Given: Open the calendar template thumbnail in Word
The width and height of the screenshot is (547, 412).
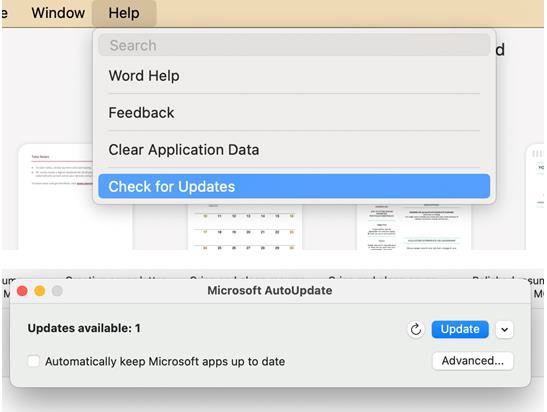Looking at the screenshot, I should click(x=245, y=227).
